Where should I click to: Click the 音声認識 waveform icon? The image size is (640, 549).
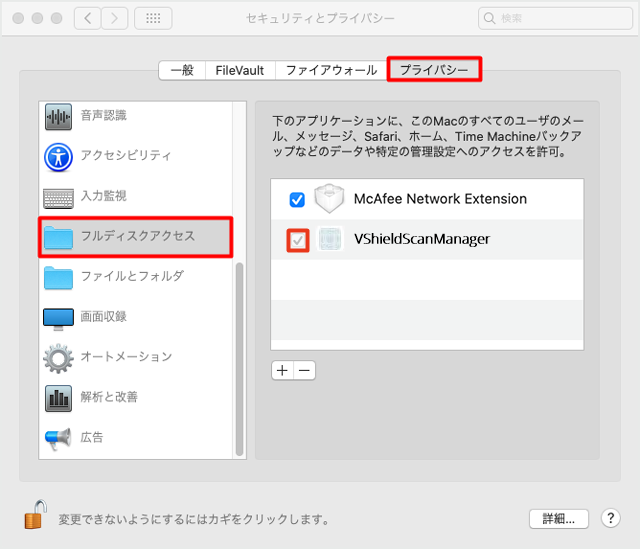(x=58, y=117)
